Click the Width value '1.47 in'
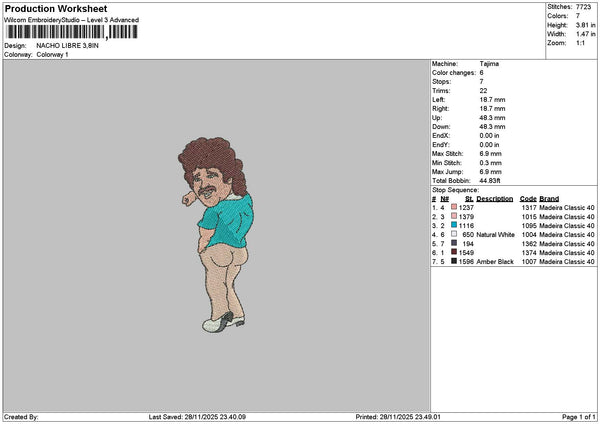600x424 pixels. (585, 34)
